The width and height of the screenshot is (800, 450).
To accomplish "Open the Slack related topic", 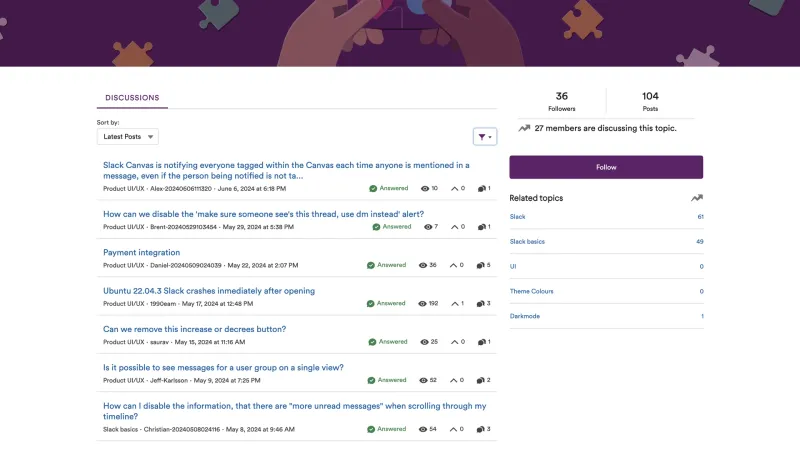I will 517,217.
